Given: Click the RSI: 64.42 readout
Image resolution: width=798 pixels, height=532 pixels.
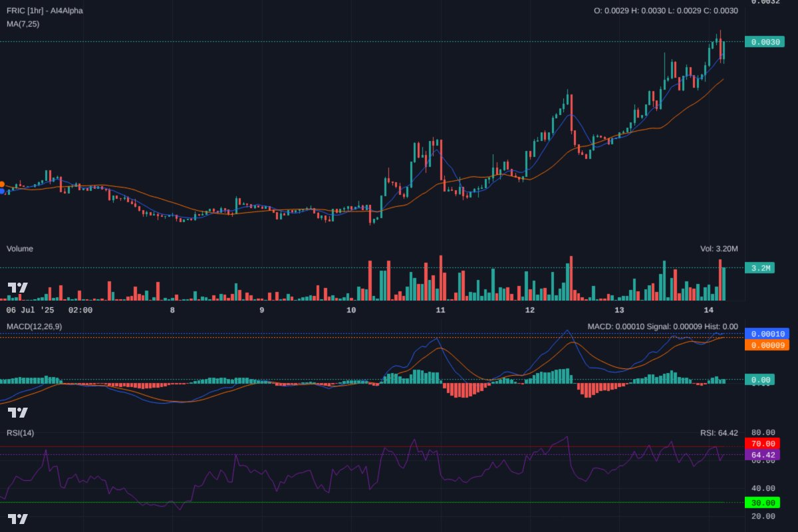Looking at the screenshot, I should [720, 433].
